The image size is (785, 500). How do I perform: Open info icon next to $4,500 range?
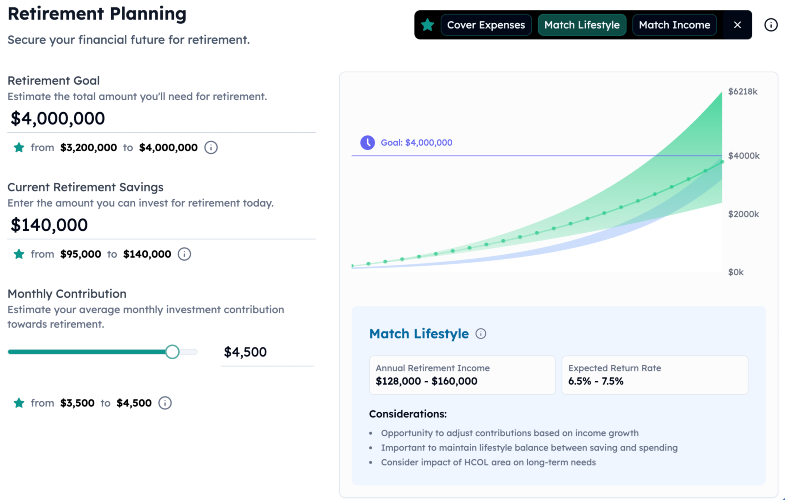tap(165, 403)
